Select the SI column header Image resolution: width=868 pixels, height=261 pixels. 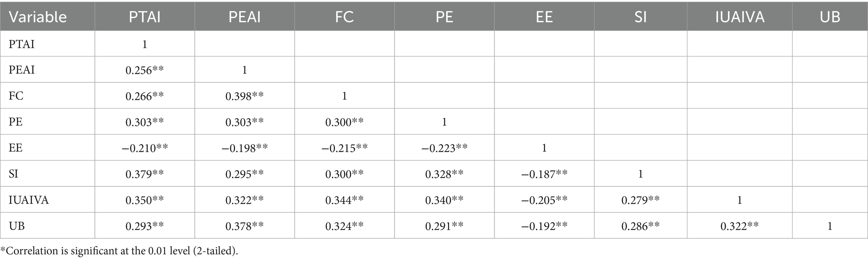pyautogui.click(x=641, y=17)
